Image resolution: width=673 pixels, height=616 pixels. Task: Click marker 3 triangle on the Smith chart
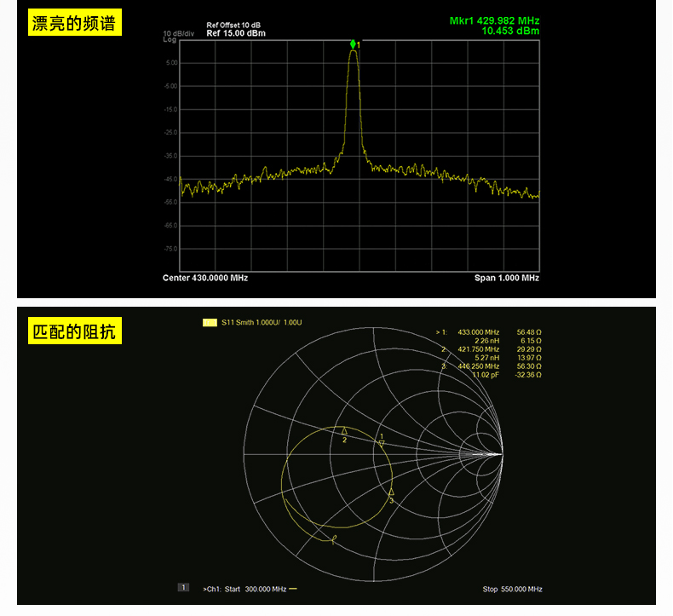tap(391, 492)
